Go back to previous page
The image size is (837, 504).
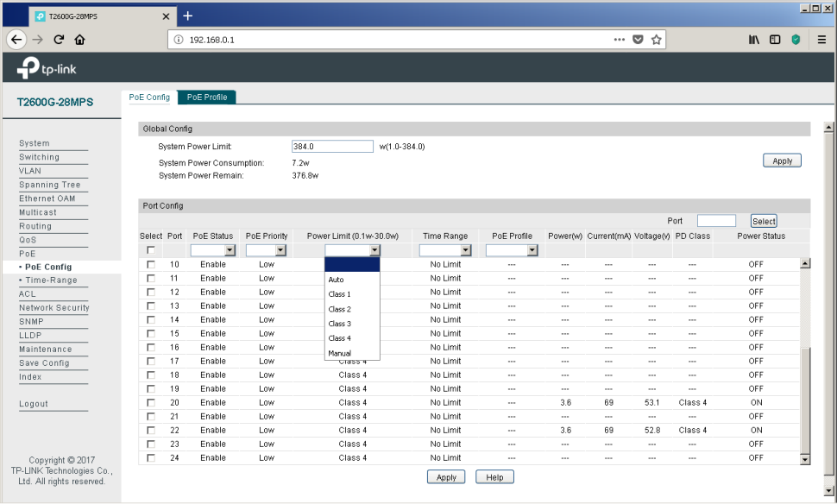[16, 40]
